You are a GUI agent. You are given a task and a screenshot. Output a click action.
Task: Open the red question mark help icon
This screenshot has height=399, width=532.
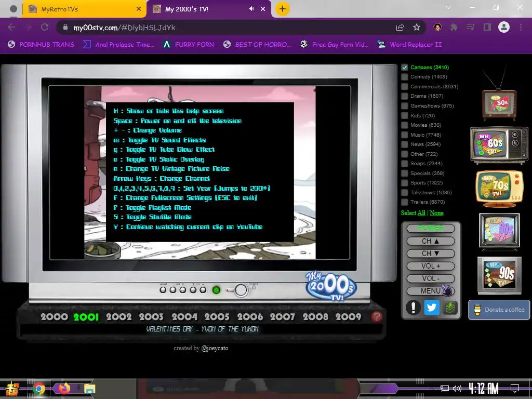pos(377,316)
